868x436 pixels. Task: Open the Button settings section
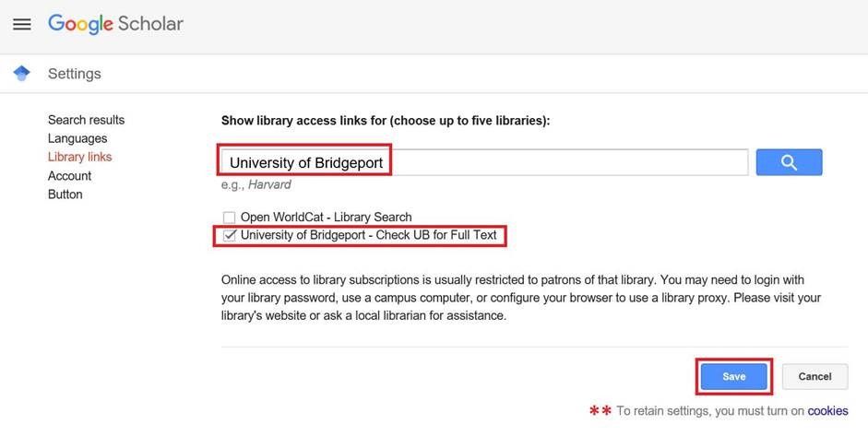point(65,194)
